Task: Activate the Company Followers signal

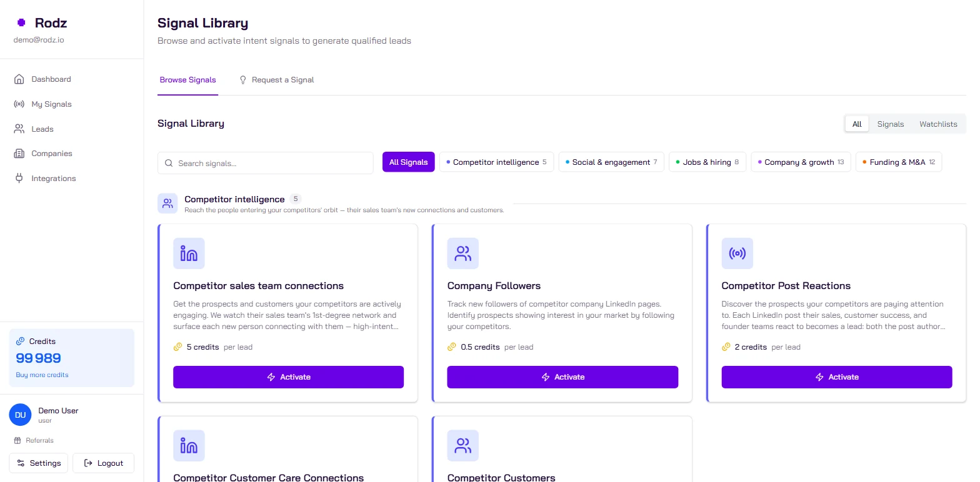Action: pos(562,377)
